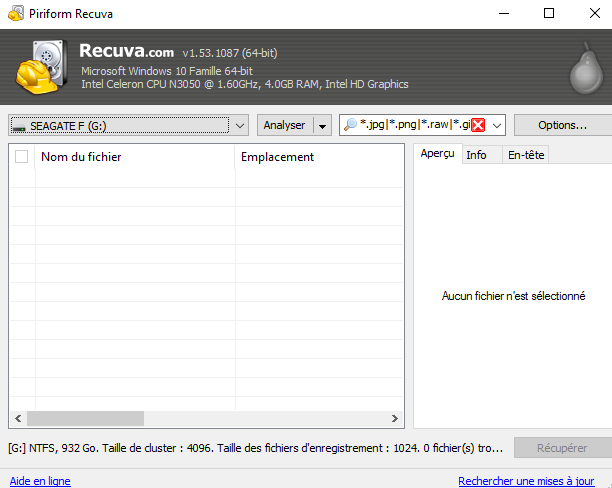
Task: Click the Analyser button
Action: point(285,125)
